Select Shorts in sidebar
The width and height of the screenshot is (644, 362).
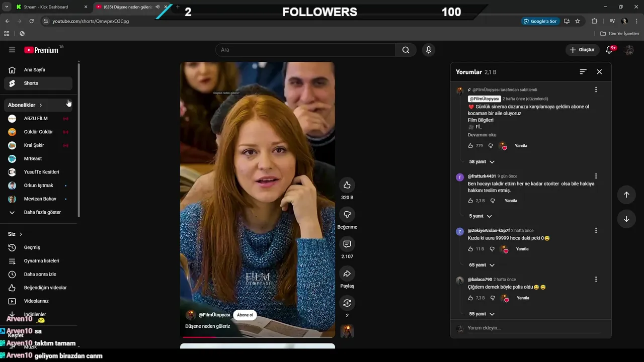point(38,83)
